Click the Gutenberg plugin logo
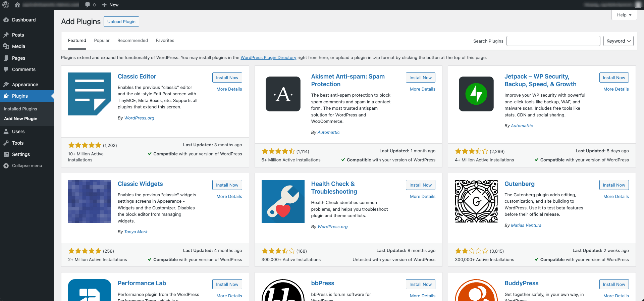644x301 pixels. coord(476,201)
